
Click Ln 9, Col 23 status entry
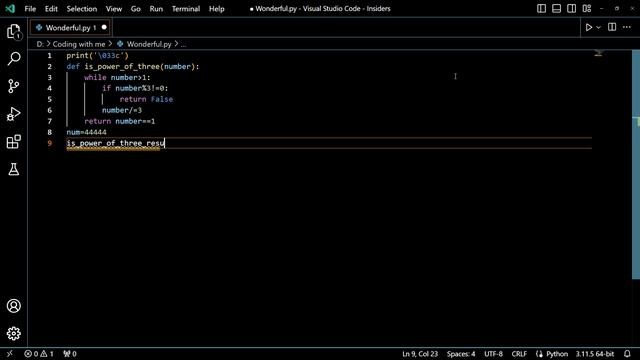tap(420, 353)
